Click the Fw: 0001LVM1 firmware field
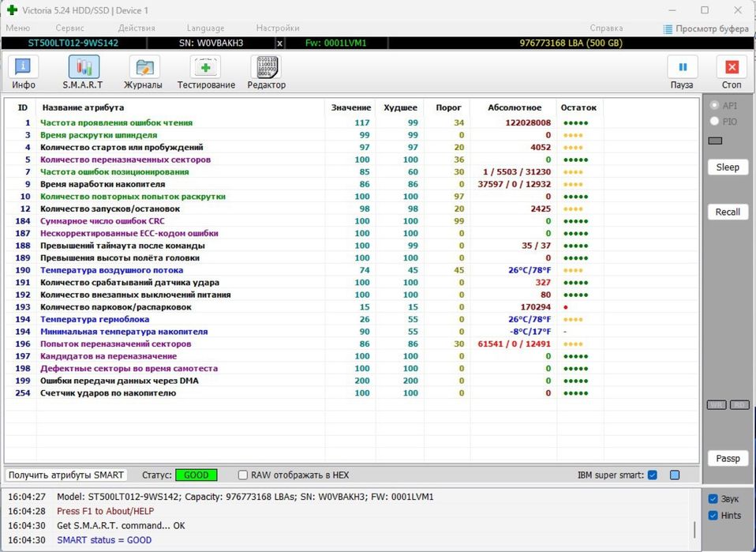This screenshot has width=756, height=552. [x=336, y=43]
